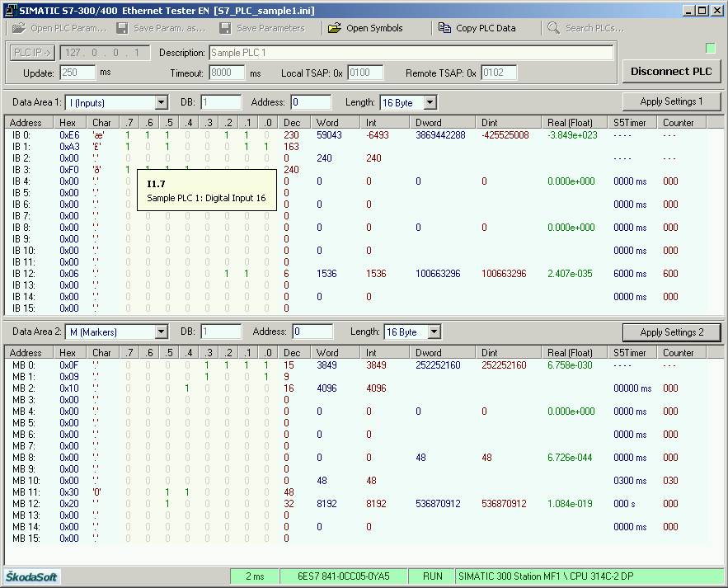Image resolution: width=728 pixels, height=588 pixels.
Task: Click Disconnect PLC button
Action: pyautogui.click(x=671, y=72)
